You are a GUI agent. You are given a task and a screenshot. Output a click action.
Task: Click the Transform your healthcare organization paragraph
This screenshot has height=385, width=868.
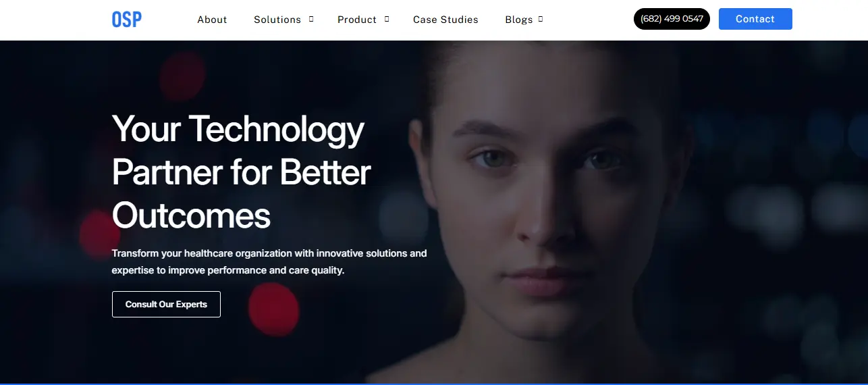[x=269, y=261]
